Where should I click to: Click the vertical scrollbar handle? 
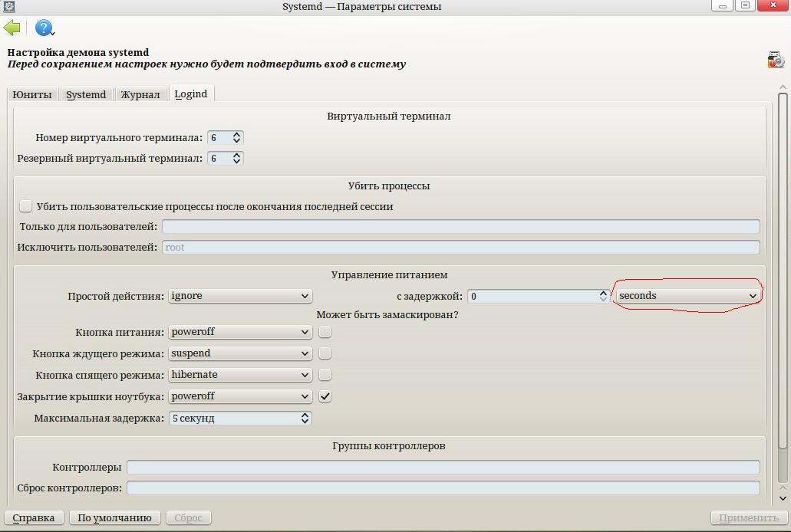pyautogui.click(x=783, y=270)
